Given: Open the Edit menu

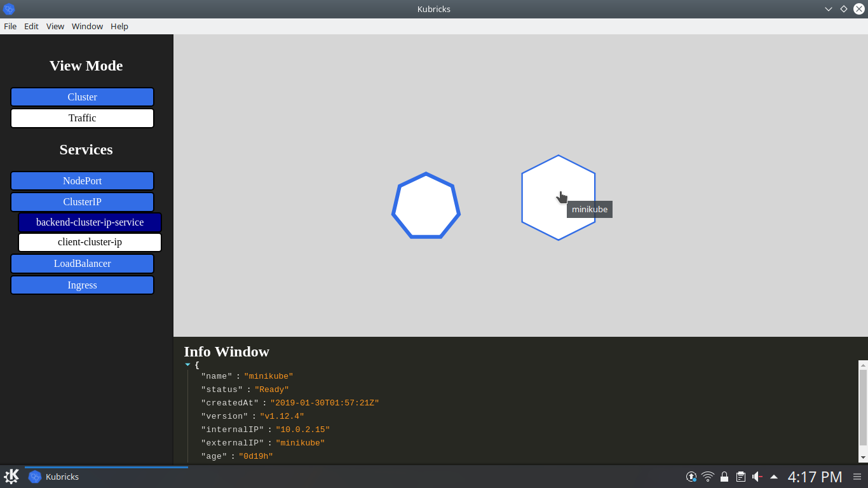Looking at the screenshot, I should pos(31,26).
